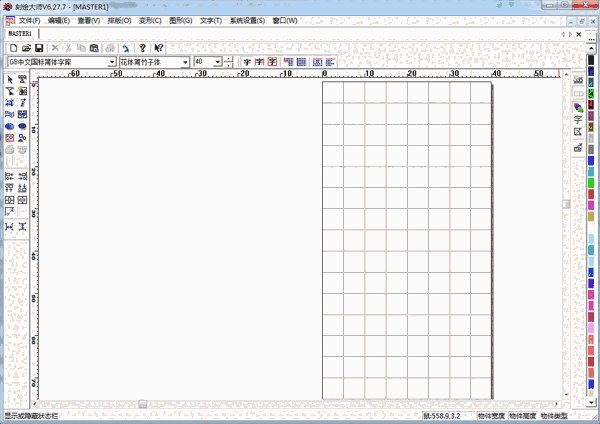
Task: Click the paste clipboard icon
Action: pyautogui.click(x=94, y=48)
